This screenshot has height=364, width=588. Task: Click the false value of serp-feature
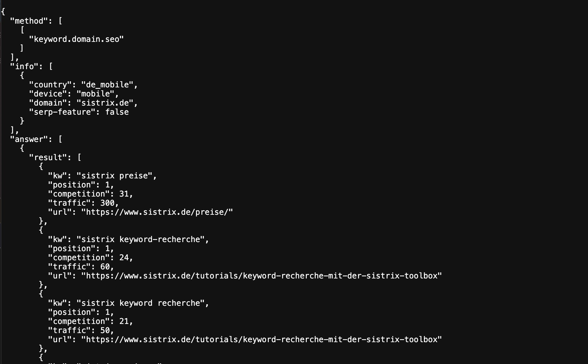[117, 112]
